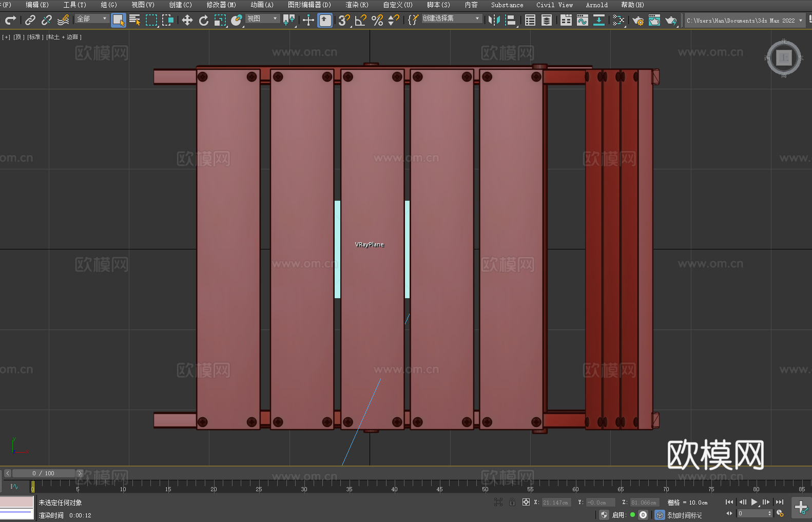Viewport: 812px width, 522px height.
Task: Open the Scene Explorer toggle
Action: (x=530, y=20)
